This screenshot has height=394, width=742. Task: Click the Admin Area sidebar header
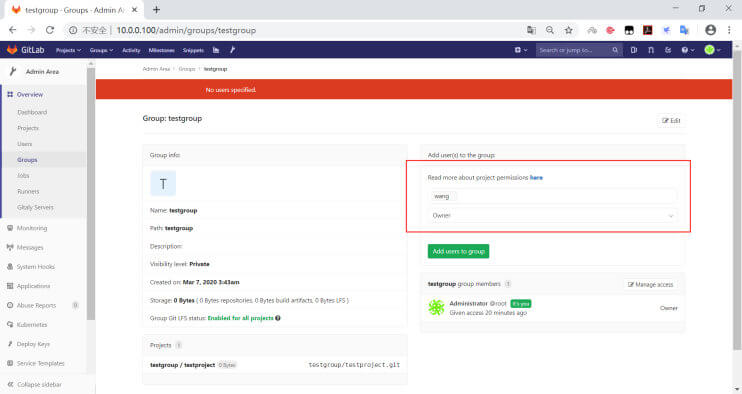coord(44,71)
